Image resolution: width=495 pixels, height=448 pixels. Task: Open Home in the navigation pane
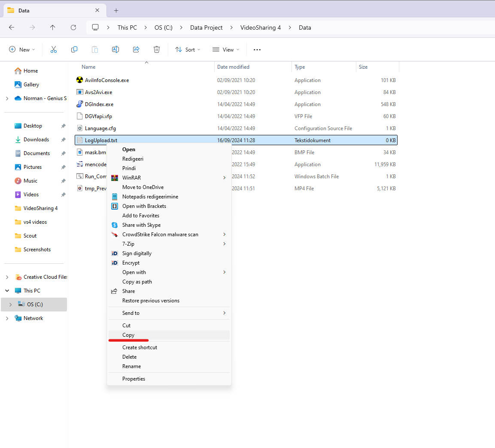(x=30, y=71)
